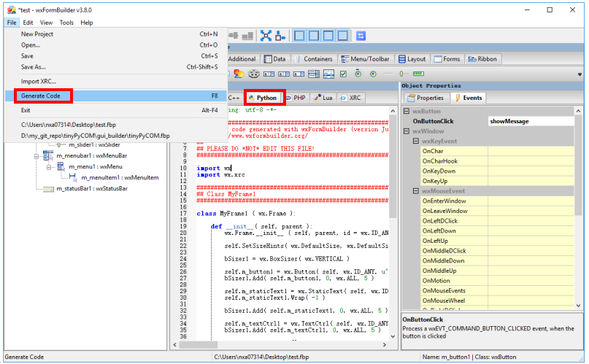The height and width of the screenshot is (364, 589).
Task: Click the Align Bottom toolbar icon
Action: pyautogui.click(x=247, y=36)
